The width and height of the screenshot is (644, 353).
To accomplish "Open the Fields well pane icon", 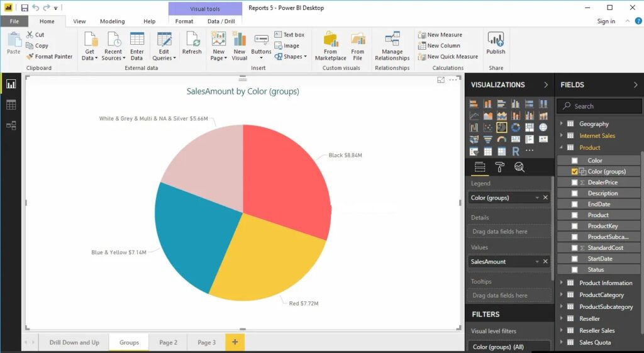I will pos(480,167).
